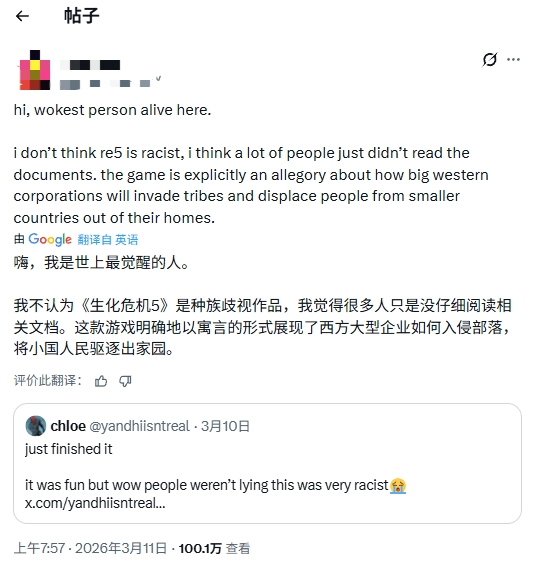536x571 pixels.
Task: Go back using the left arrow
Action: click(x=22, y=16)
